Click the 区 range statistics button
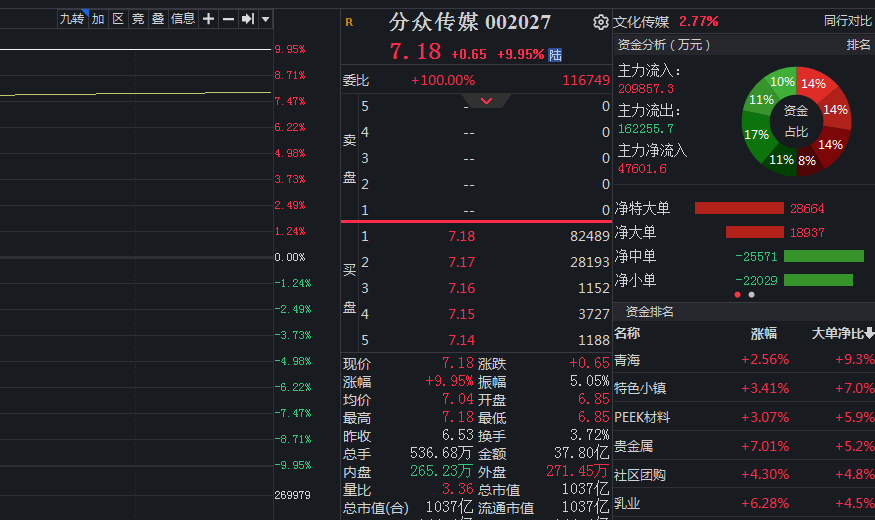This screenshot has height=520, width=875. point(118,19)
